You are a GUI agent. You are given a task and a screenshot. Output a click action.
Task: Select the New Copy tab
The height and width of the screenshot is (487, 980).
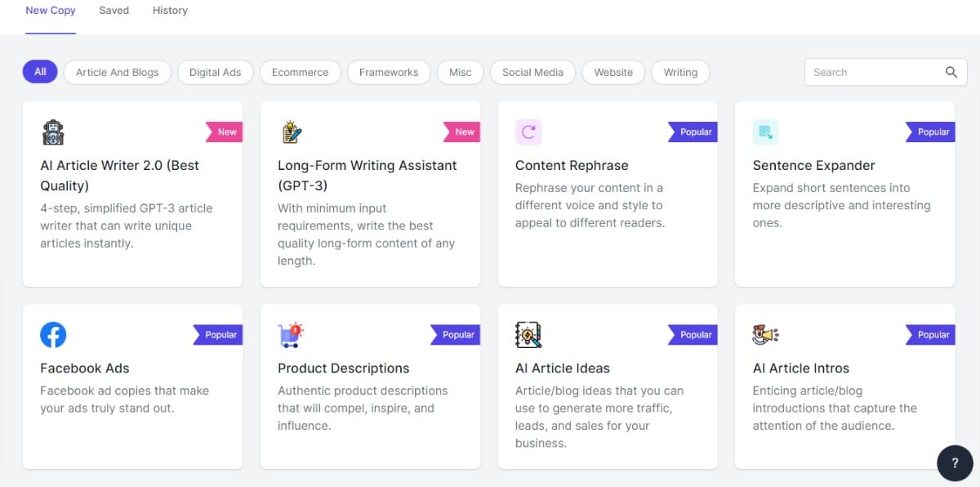click(x=51, y=11)
